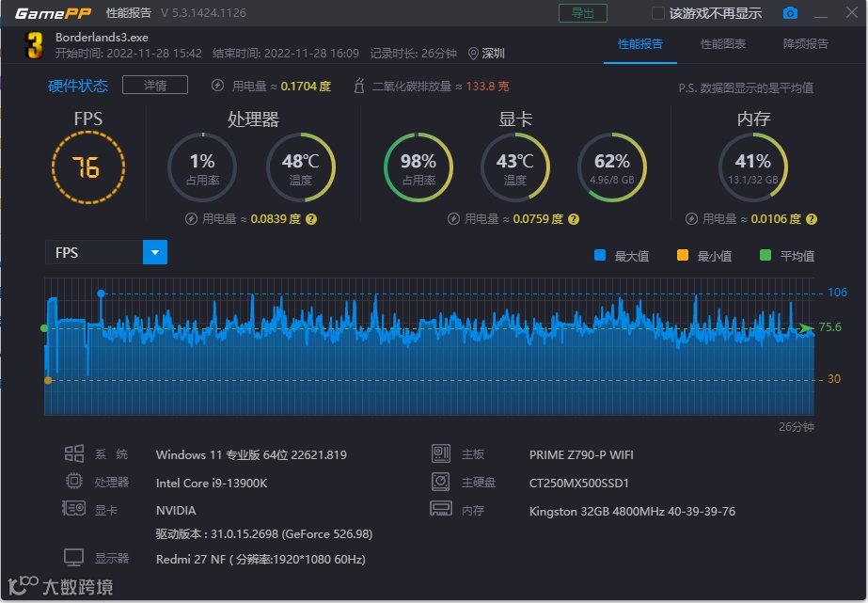Click the CPU 48℃ temperature gauge
Image resolution: width=868 pixels, height=603 pixels.
pos(301,167)
